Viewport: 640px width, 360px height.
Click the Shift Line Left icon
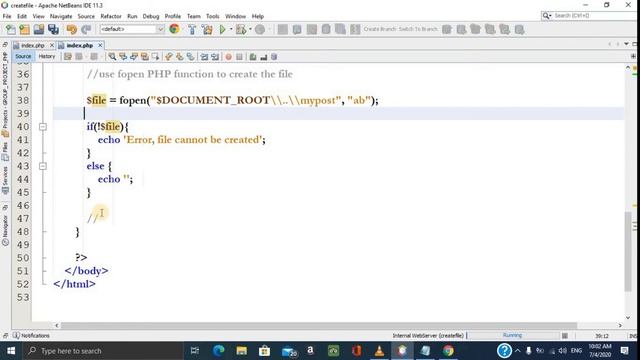point(204,57)
